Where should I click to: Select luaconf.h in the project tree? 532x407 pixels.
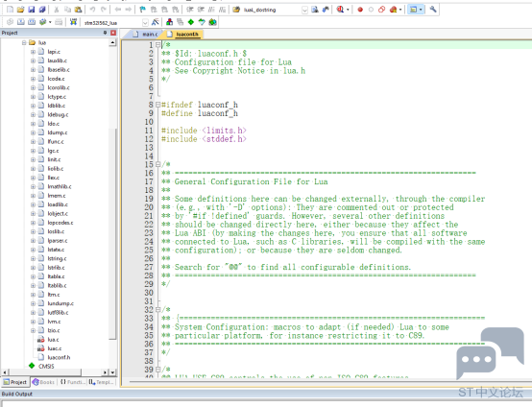pyautogui.click(x=59, y=357)
